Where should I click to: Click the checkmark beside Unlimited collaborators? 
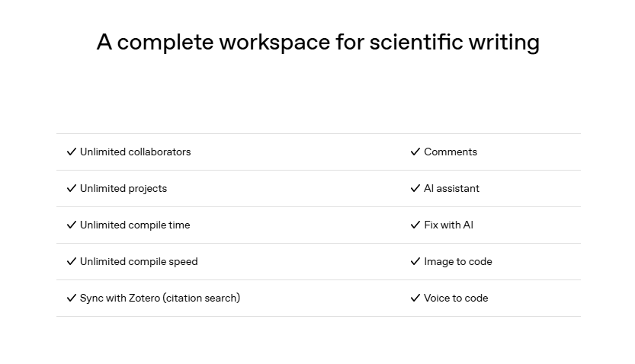[x=72, y=152]
